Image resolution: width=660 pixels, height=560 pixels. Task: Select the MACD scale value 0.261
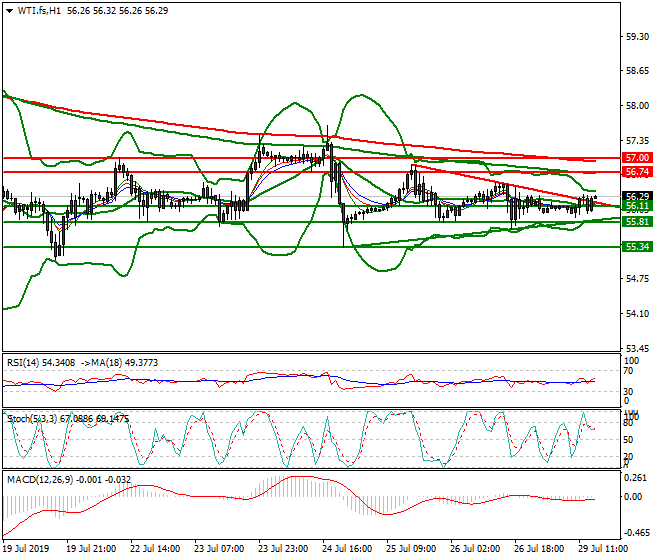[x=636, y=477]
